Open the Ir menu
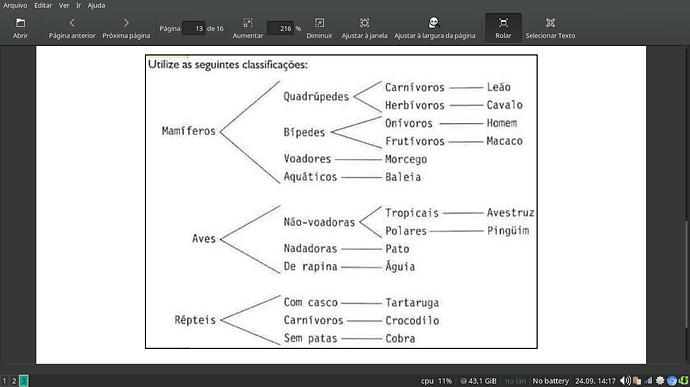This screenshot has height=387, width=690. pyautogui.click(x=78, y=5)
